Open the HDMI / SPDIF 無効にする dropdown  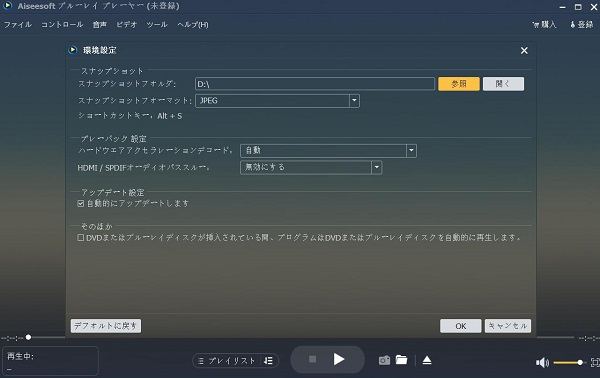[311, 167]
